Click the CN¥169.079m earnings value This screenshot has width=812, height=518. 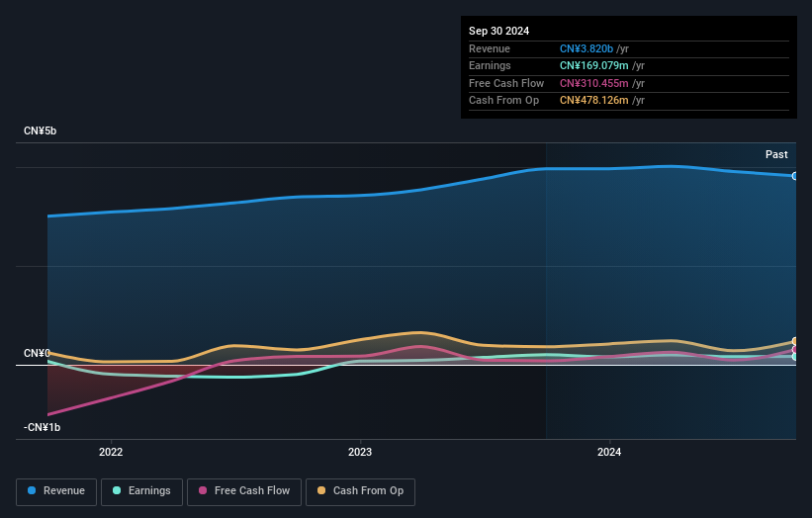[x=594, y=65]
